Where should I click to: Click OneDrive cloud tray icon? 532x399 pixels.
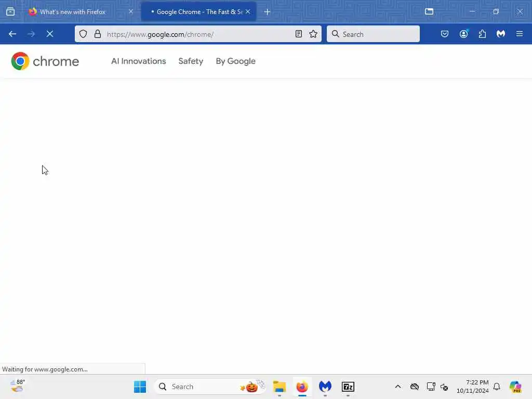point(415,387)
